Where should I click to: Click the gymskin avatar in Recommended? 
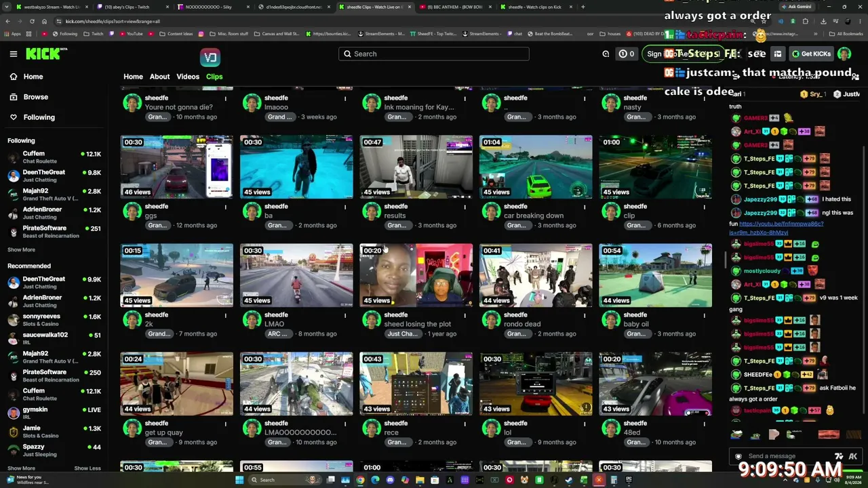tap(14, 413)
